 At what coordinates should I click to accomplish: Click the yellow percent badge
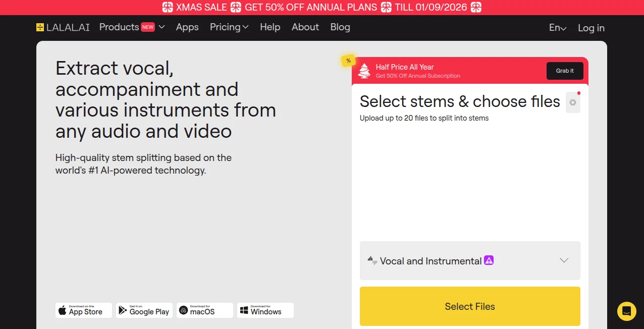click(x=348, y=60)
